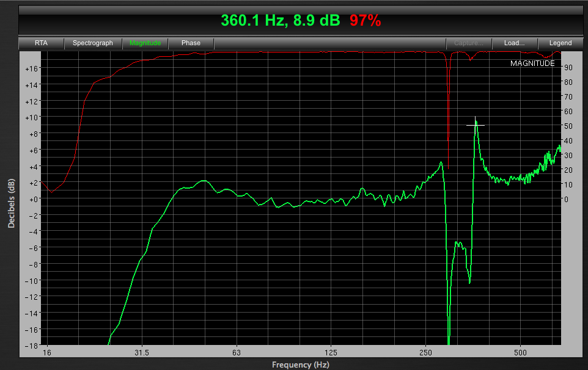588x370 pixels.
Task: Click the 125 frequency axis tick
Action: [331, 352]
